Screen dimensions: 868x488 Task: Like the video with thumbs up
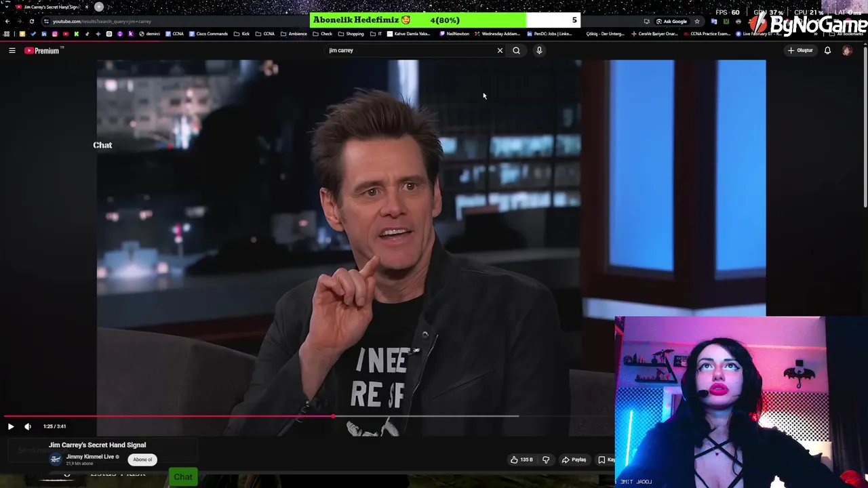[x=521, y=460]
